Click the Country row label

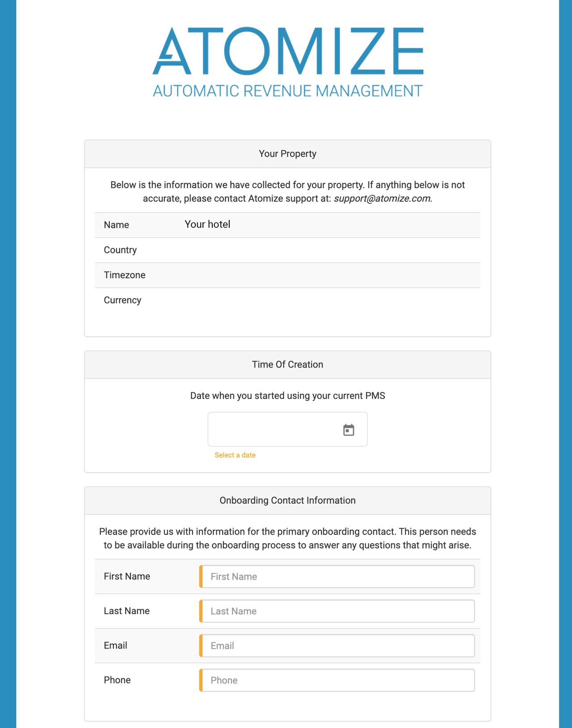120,250
